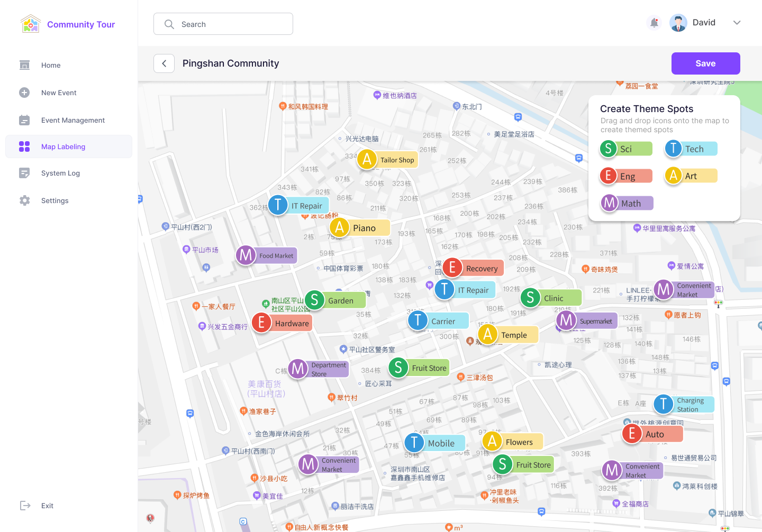762x532 pixels.
Task: Open the Home menu item
Action: pyautogui.click(x=51, y=65)
